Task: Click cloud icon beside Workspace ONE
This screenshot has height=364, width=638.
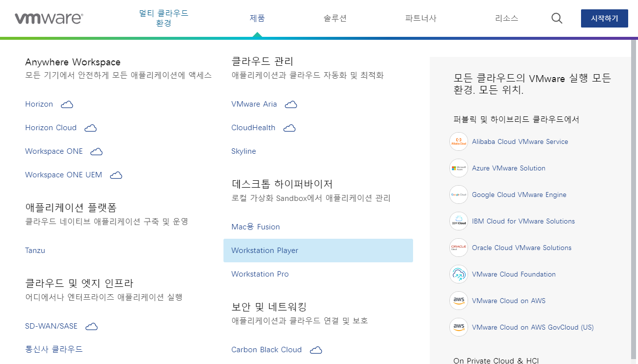Action: point(97,151)
